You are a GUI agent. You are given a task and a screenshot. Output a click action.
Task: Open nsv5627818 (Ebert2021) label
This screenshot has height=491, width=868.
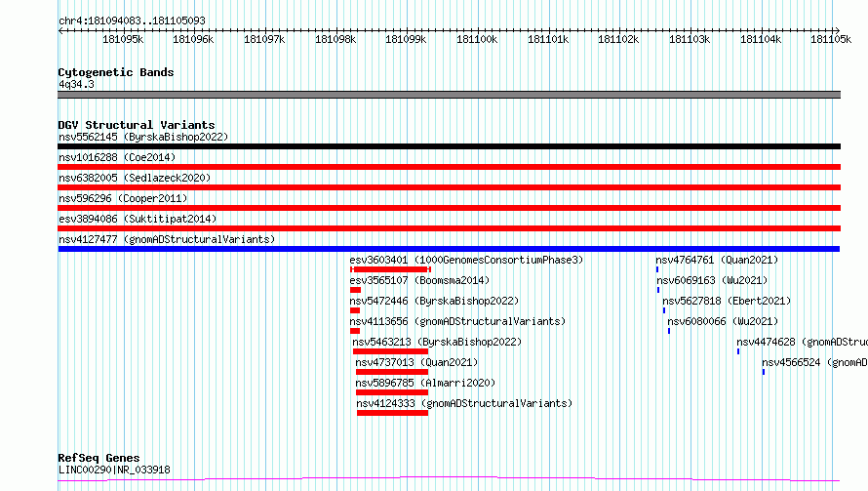[727, 301]
